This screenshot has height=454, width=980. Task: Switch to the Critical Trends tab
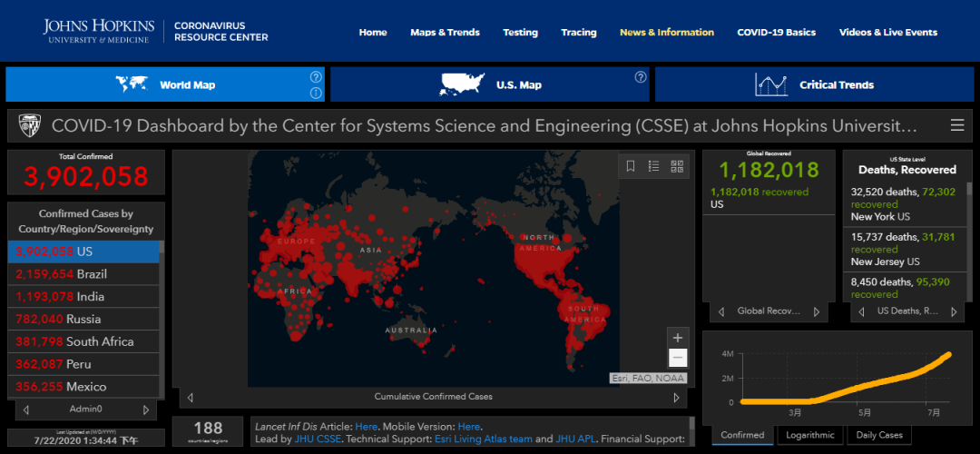click(x=814, y=84)
